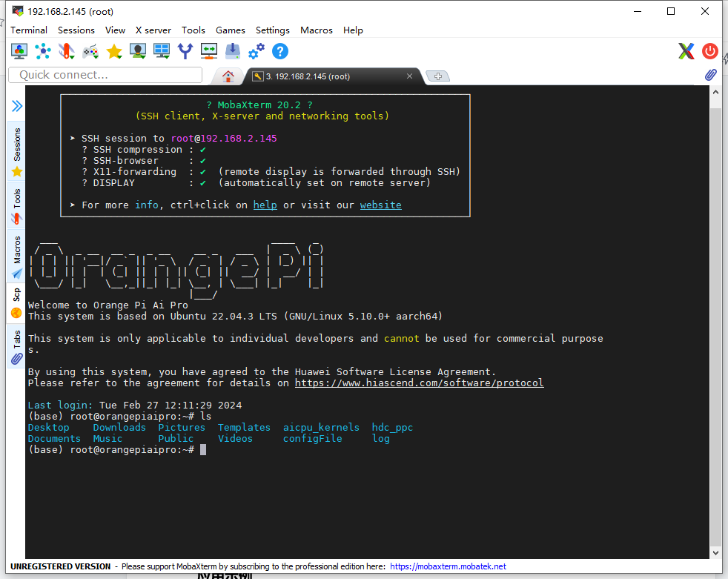
Task: Open the Macros menu
Action: (317, 30)
